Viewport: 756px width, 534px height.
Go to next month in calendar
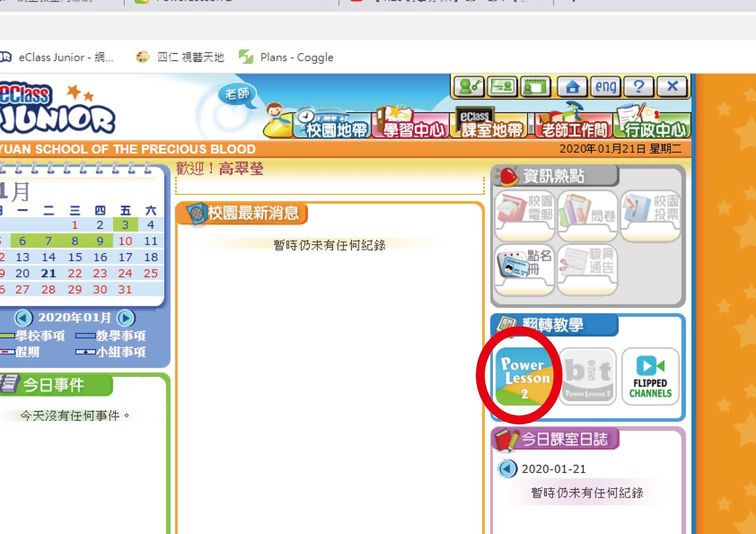(126, 318)
